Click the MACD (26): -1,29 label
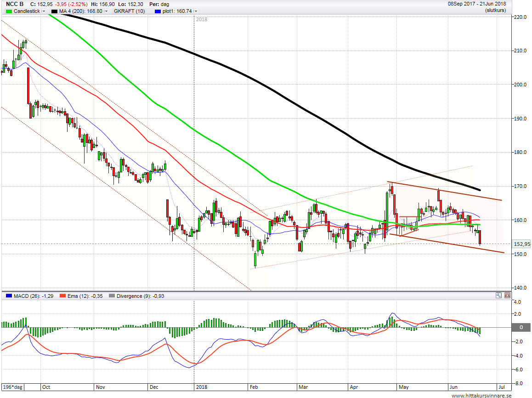Viewport: 532px width, 398px height. tap(33, 296)
